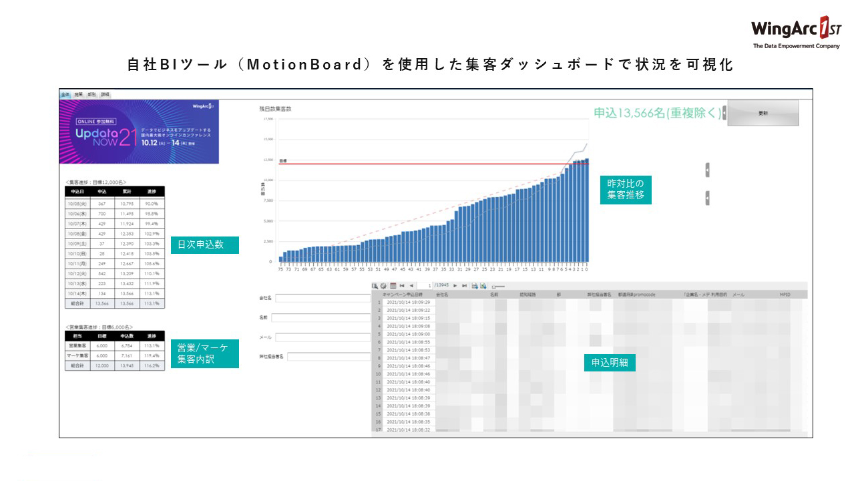Select the 全体 tab
This screenshot has height=481, width=868.
click(x=65, y=95)
